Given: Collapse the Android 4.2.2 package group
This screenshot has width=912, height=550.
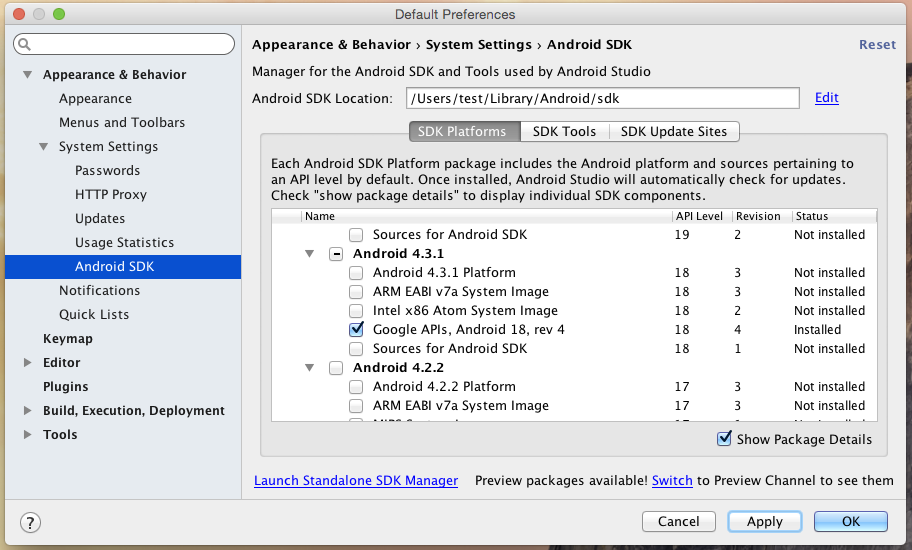Looking at the screenshot, I should click(309, 368).
